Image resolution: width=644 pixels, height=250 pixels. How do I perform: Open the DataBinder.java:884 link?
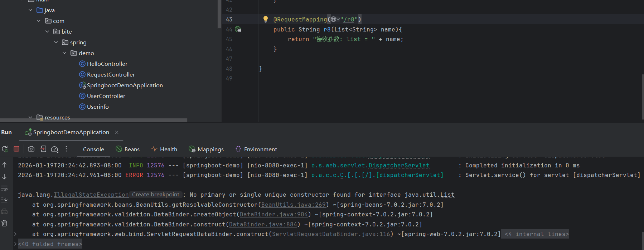[x=263, y=224]
